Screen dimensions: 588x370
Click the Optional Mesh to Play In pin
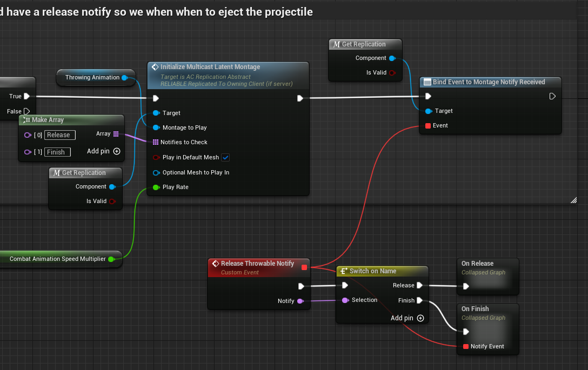(156, 172)
